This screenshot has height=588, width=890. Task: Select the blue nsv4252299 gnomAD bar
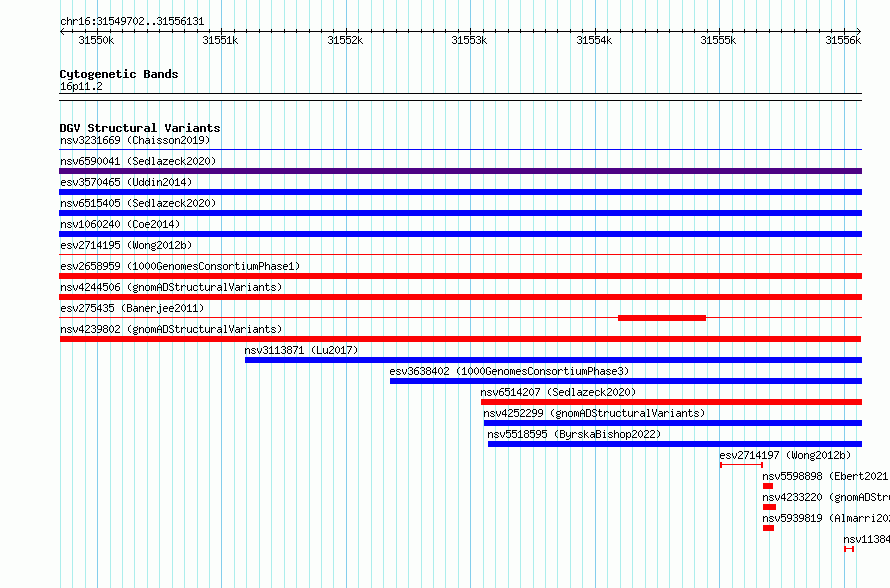673,423
